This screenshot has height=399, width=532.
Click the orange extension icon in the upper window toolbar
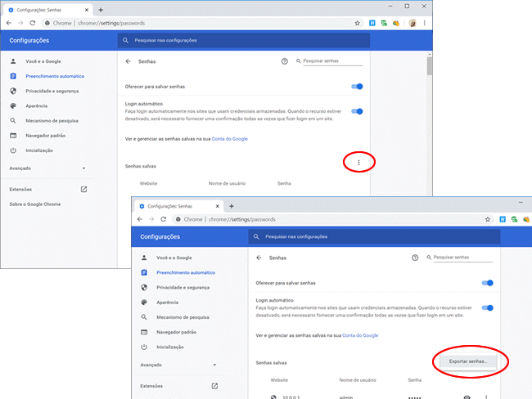396,23
